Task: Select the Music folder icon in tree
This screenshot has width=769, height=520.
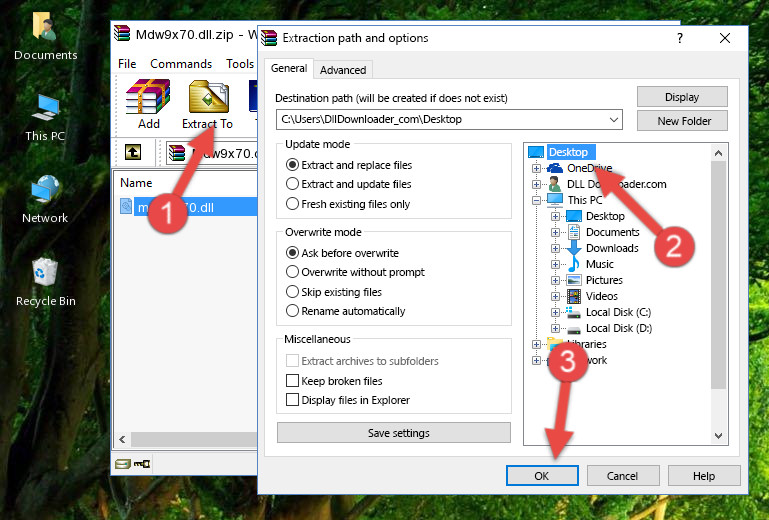Action: click(x=573, y=264)
